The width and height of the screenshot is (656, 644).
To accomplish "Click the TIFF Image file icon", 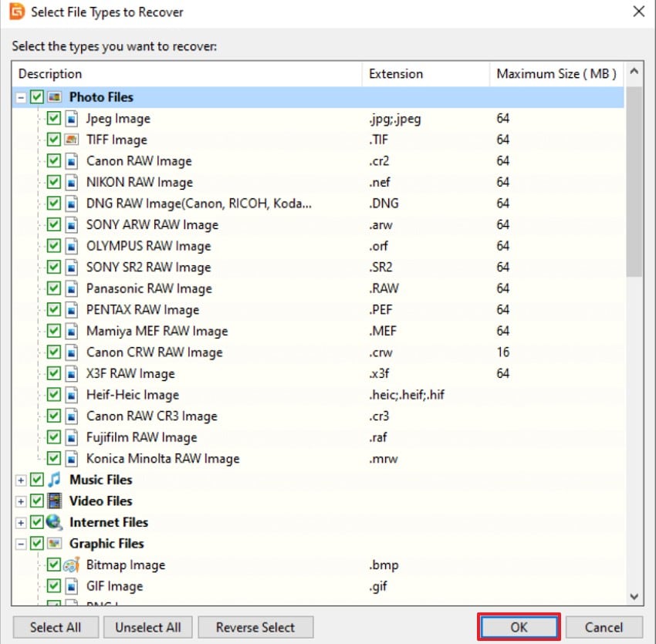I will pos(72,140).
